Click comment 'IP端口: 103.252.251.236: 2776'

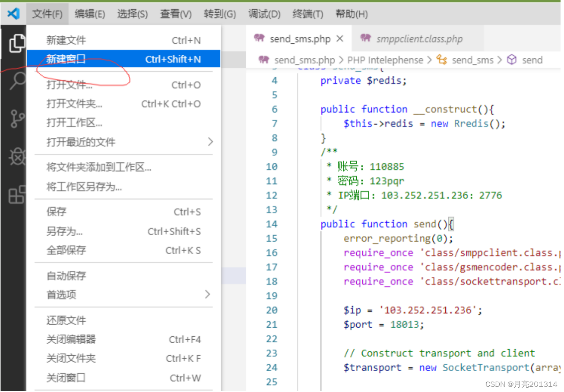(x=414, y=195)
